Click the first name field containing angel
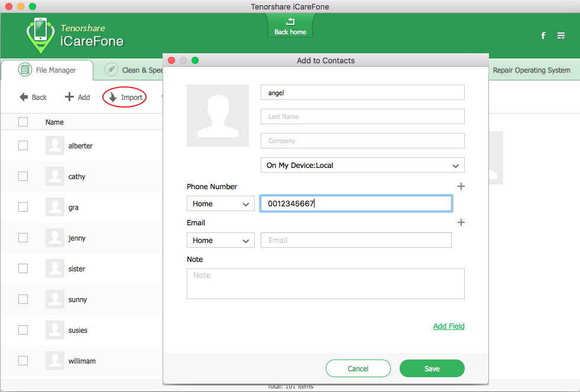Screen dimensions: 580x392 tap(362, 92)
